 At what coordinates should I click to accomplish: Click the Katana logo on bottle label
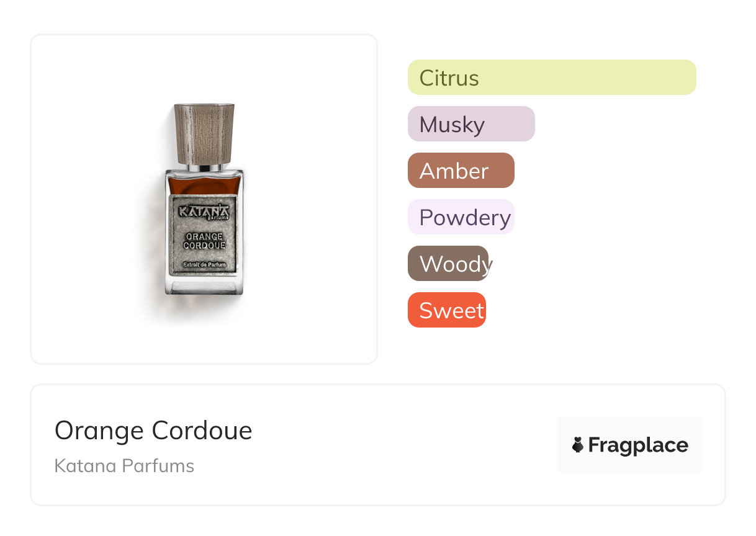(x=204, y=212)
